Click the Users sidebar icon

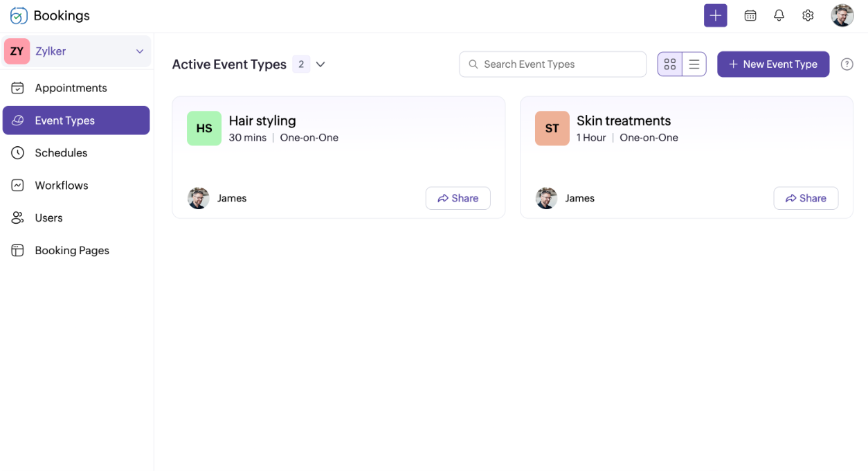[18, 218]
